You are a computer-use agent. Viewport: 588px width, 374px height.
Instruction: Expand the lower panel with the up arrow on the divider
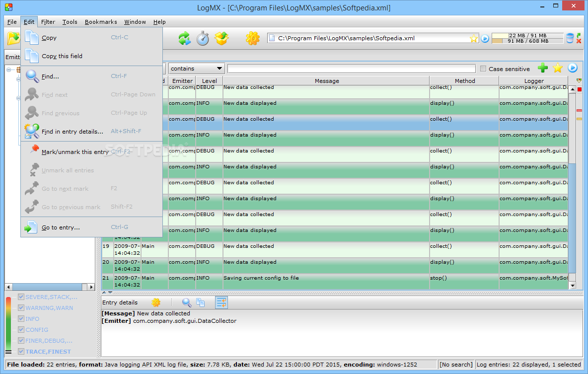point(104,292)
